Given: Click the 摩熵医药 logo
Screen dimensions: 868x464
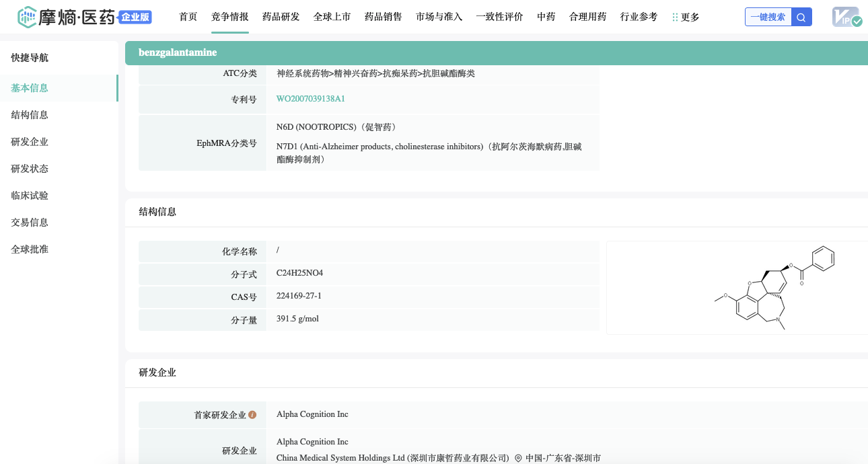Looking at the screenshot, I should [66, 17].
